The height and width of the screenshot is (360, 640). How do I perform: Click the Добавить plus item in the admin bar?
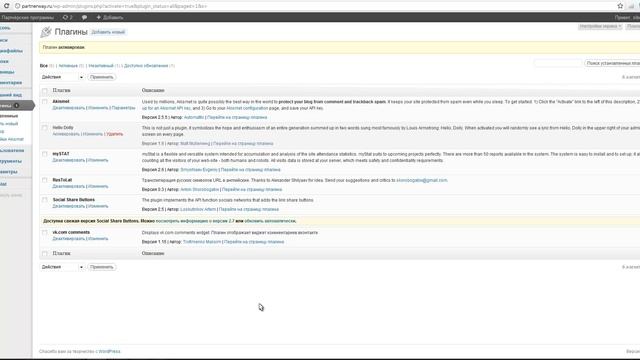(x=109, y=17)
